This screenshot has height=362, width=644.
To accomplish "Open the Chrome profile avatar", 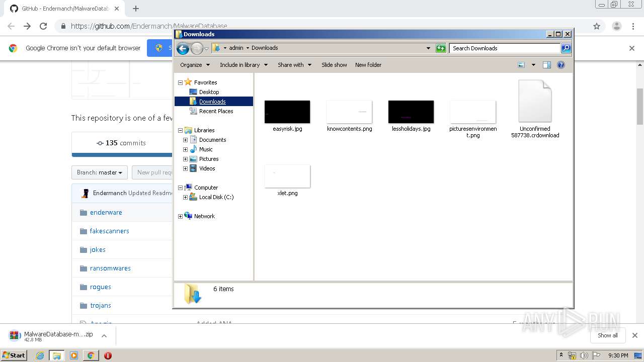I will [x=616, y=26].
